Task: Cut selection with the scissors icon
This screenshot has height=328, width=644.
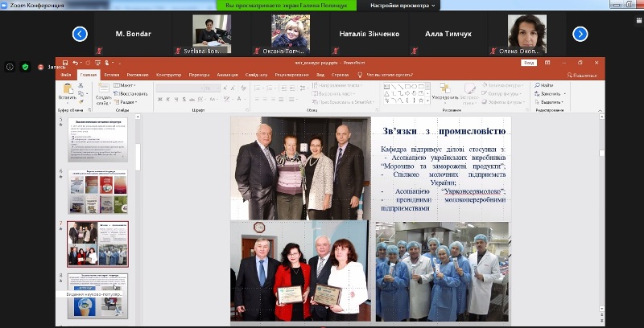Action: pos(81,85)
